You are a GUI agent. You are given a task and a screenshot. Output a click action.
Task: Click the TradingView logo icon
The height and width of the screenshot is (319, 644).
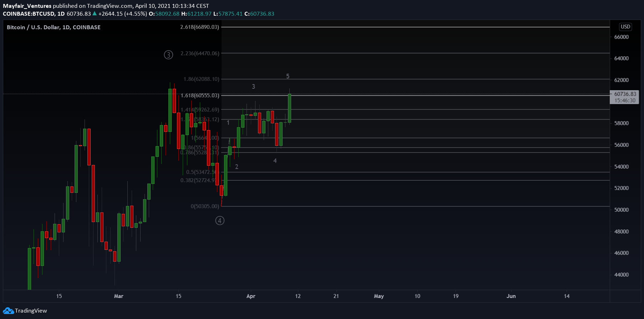pyautogui.click(x=8, y=311)
